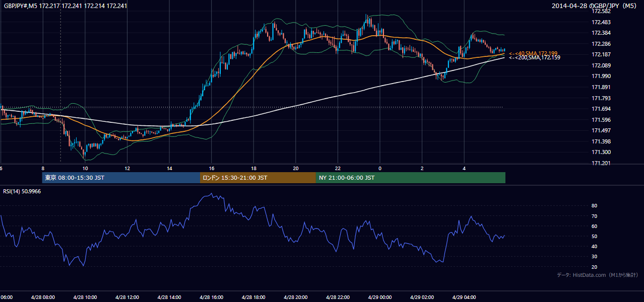Click the RSI(14) 50.9966 indicator label

click(22, 191)
